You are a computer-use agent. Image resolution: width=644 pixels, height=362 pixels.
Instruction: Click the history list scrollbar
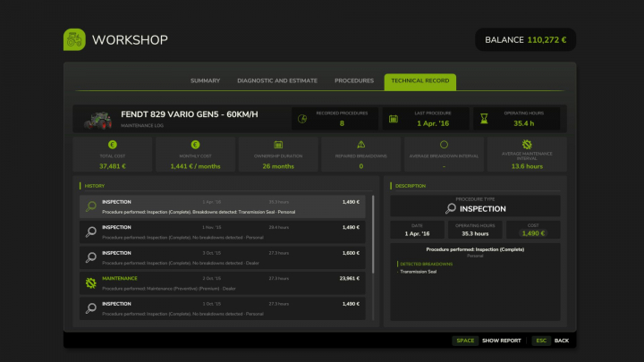(x=373, y=234)
